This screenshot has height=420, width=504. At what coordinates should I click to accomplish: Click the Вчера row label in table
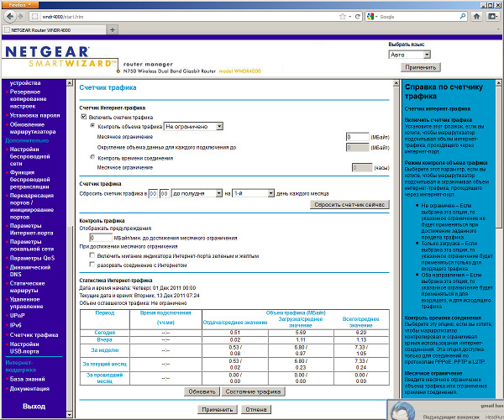click(x=104, y=339)
